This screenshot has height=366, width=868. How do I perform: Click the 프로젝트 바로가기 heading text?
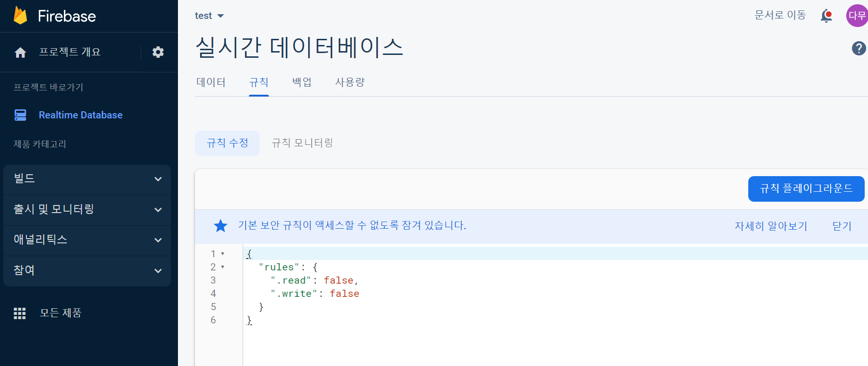coord(48,87)
